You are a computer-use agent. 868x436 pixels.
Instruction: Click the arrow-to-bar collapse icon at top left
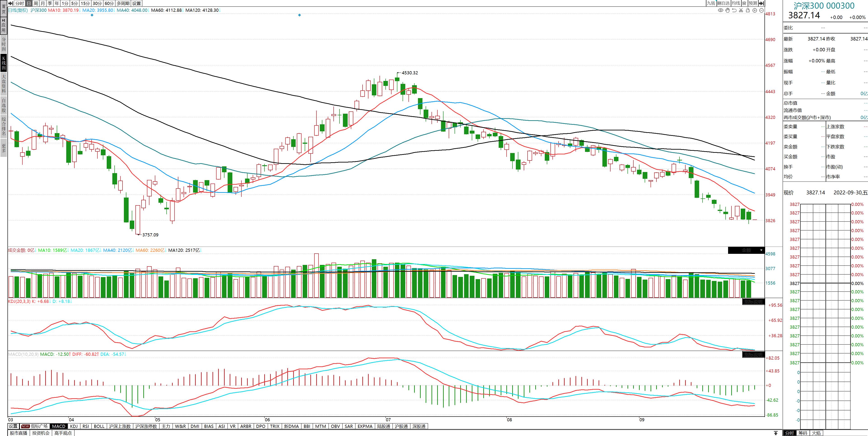pyautogui.click(x=10, y=3)
